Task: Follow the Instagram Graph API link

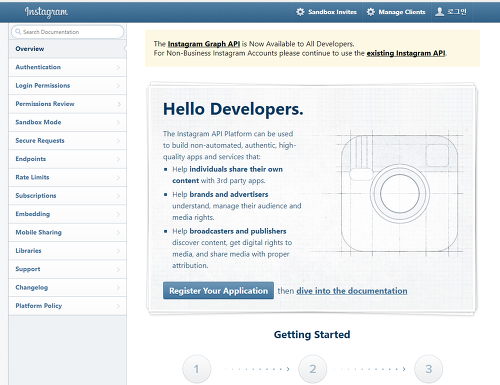Action: 204,44
